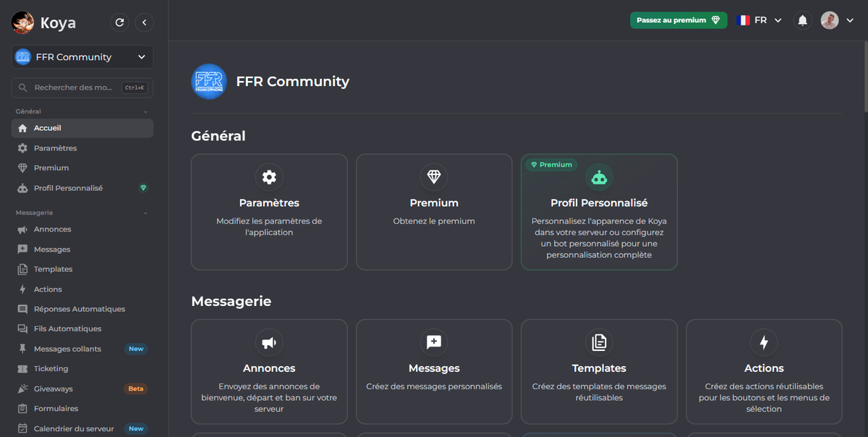Open Paramètres in the sidebar
The image size is (868, 437).
click(82, 148)
